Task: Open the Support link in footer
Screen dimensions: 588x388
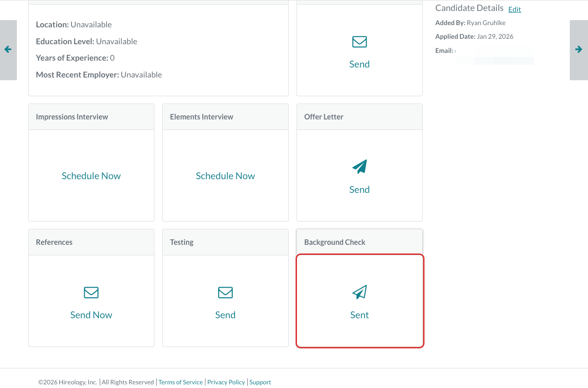Action: [260, 382]
